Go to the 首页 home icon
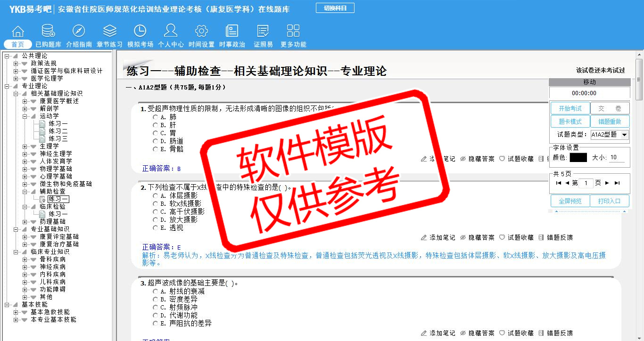Viewport: 644px width, 341px height. [x=18, y=32]
